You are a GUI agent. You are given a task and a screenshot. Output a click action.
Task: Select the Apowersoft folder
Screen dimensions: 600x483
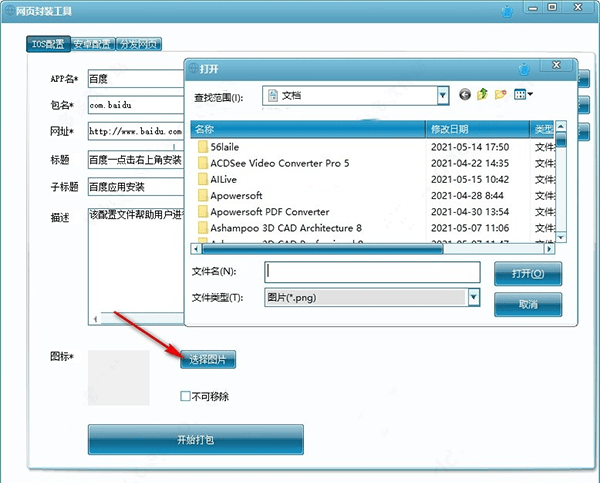point(236,196)
